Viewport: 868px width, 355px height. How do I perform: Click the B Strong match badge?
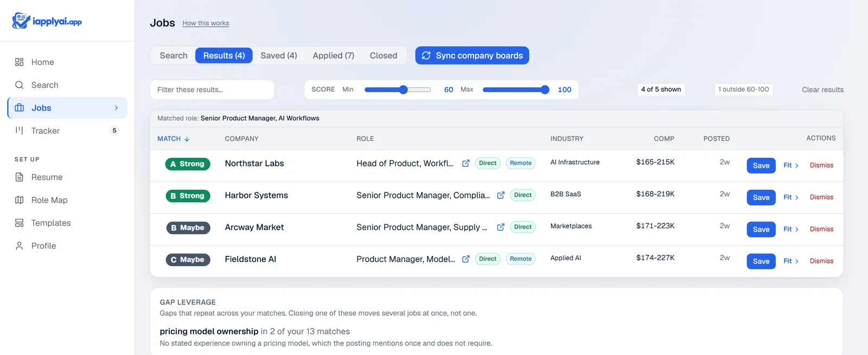tap(188, 196)
